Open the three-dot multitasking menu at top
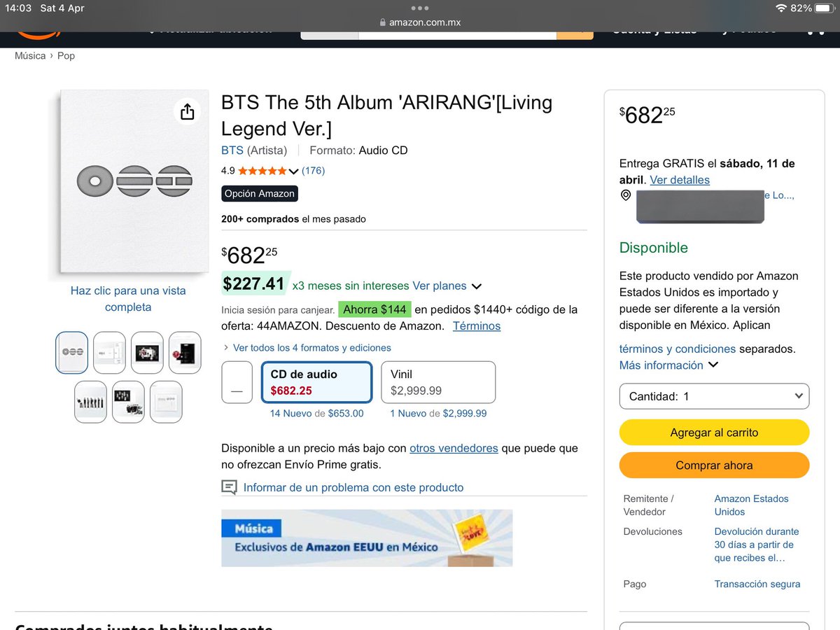This screenshot has height=630, width=840. pos(420,8)
